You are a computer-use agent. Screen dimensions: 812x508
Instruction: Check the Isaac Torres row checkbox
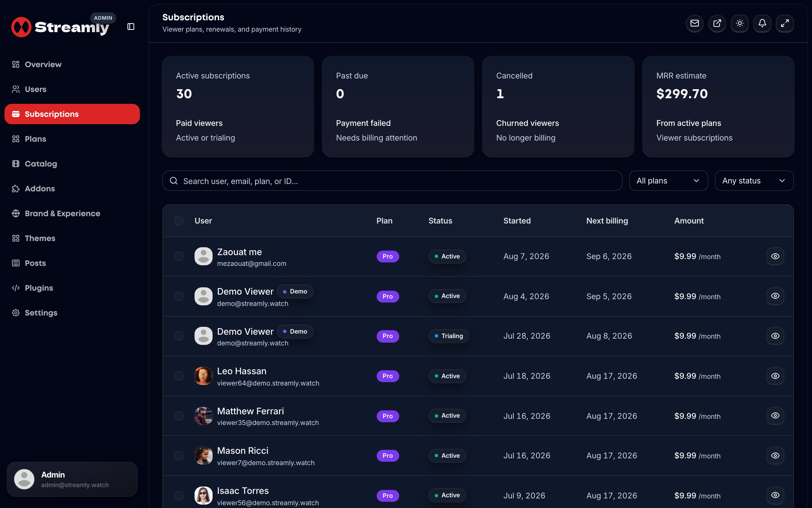(179, 496)
